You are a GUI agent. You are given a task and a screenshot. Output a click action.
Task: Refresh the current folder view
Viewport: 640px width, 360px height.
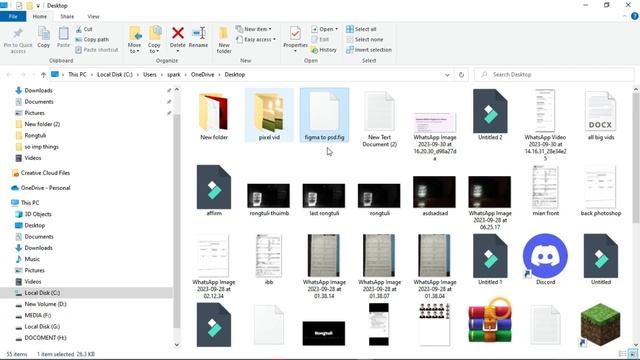[x=461, y=75]
